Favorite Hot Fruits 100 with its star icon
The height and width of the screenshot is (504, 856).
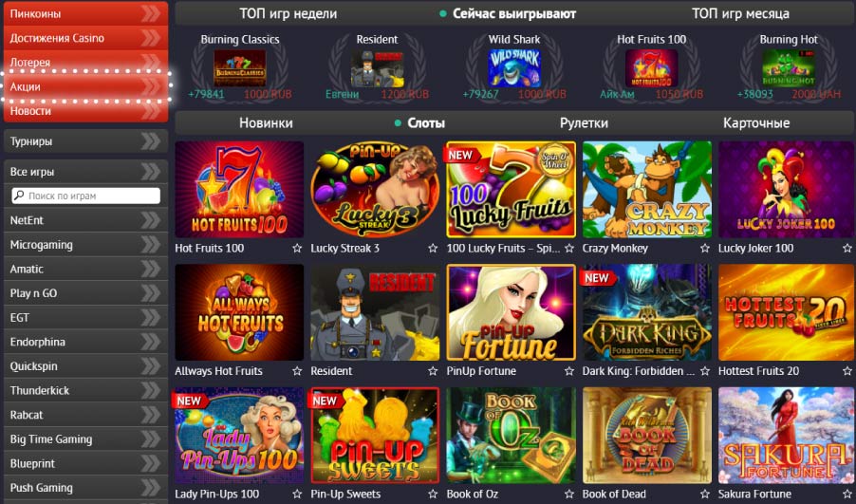[297, 248]
